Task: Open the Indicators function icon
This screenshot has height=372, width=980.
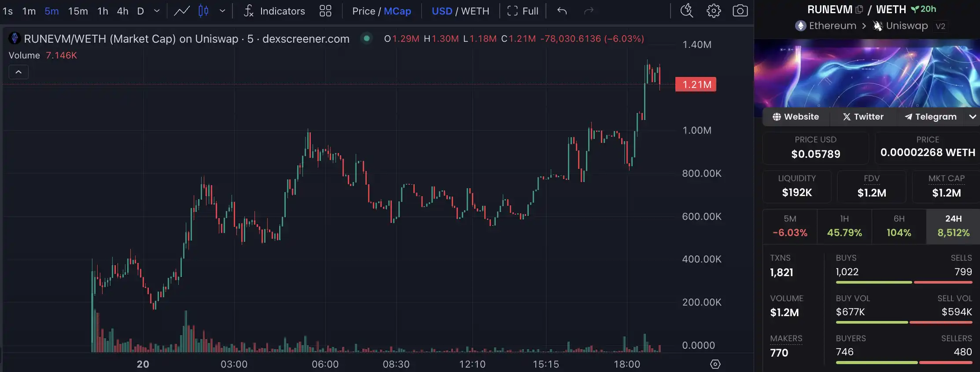Action: [x=248, y=11]
